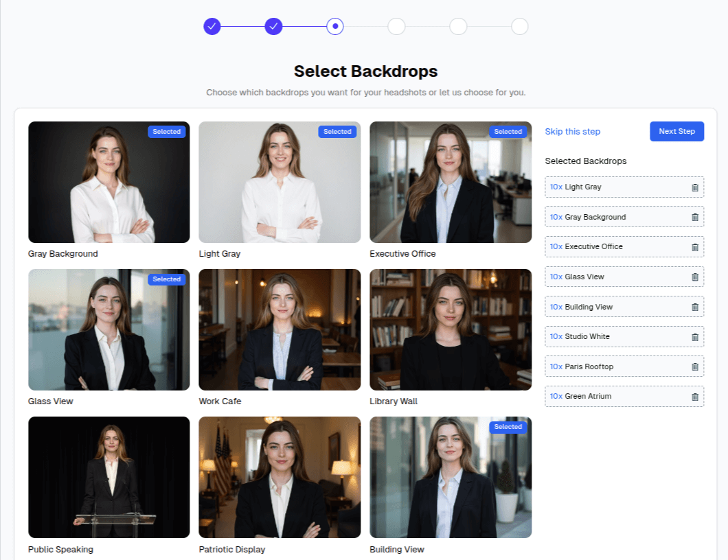Screen dimensions: 728x560
Task: Deselect the Building View backdrop thumbnail
Action: click(x=451, y=477)
